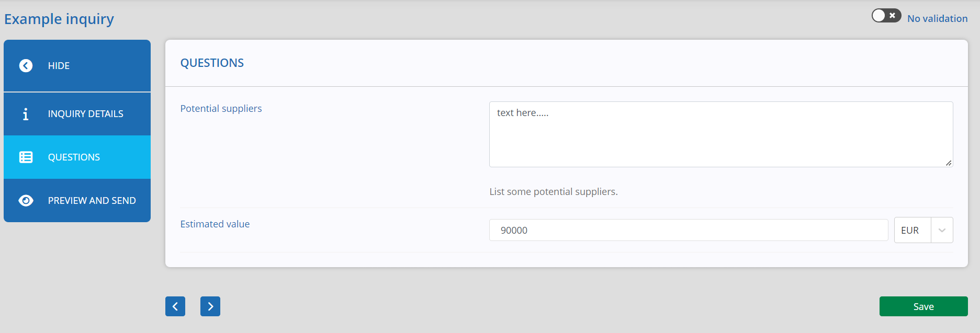Expand the currency dropdown arrow
The image size is (980, 333).
[x=942, y=231]
